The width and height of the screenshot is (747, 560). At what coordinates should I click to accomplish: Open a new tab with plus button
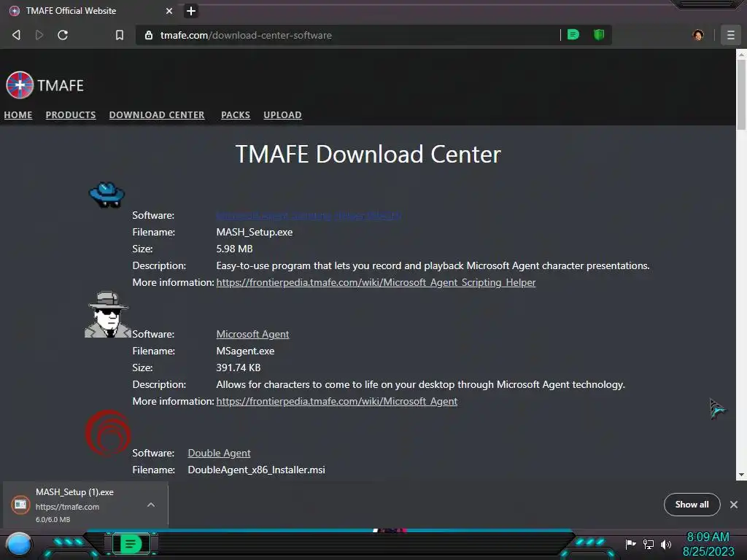191,11
